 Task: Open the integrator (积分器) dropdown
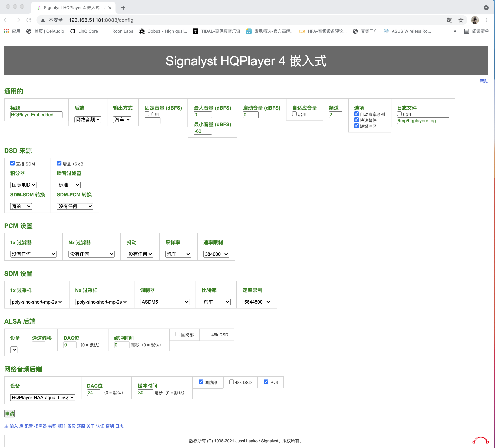click(x=23, y=185)
